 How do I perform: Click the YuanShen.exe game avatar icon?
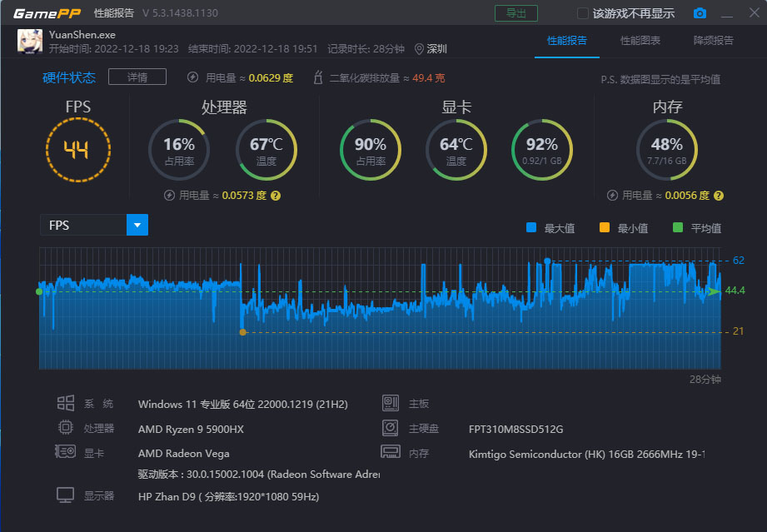click(x=30, y=41)
